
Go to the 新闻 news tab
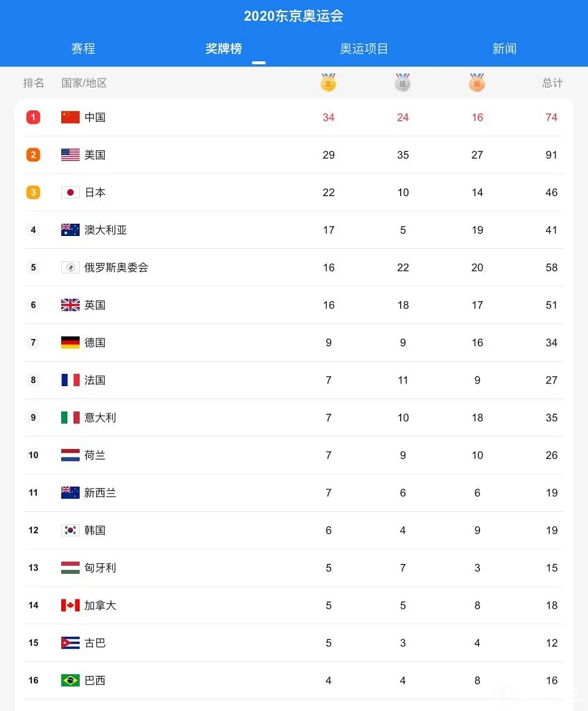[x=504, y=49]
